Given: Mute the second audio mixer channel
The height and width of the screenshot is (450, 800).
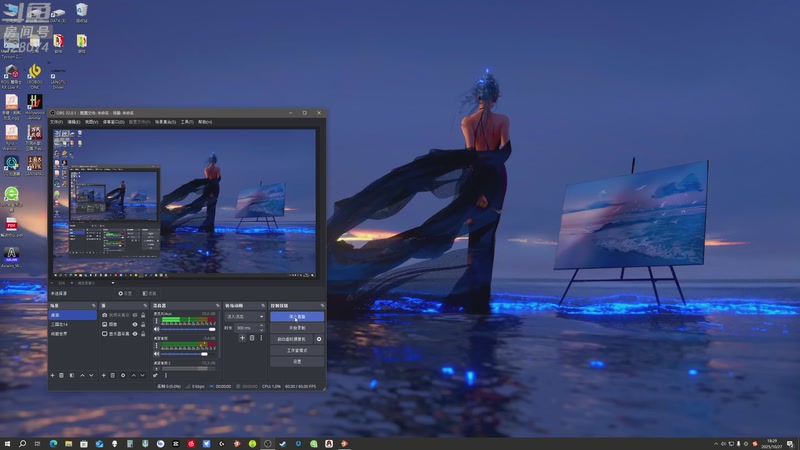Looking at the screenshot, I should [156, 354].
